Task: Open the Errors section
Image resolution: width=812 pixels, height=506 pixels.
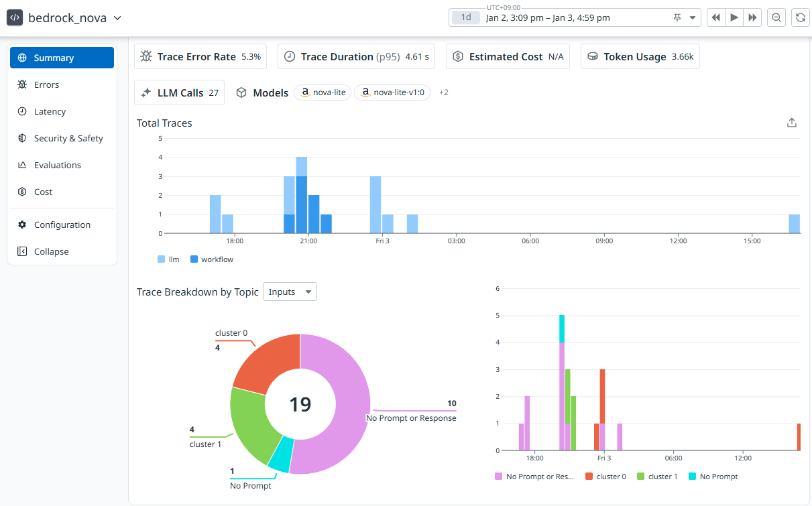Action: point(62,84)
